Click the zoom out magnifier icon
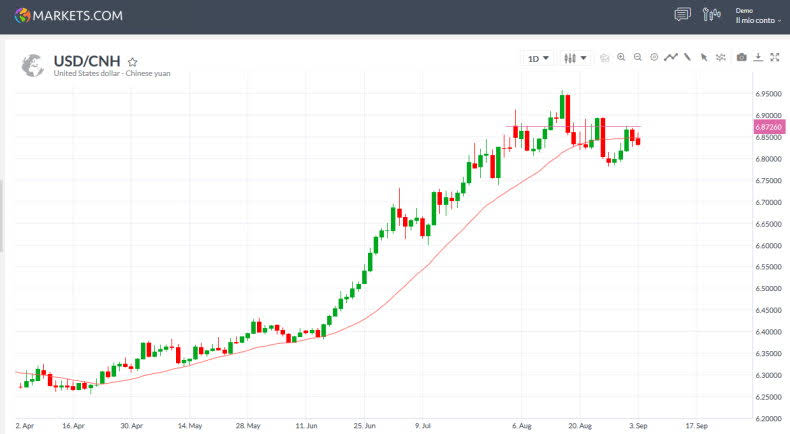 [637, 58]
